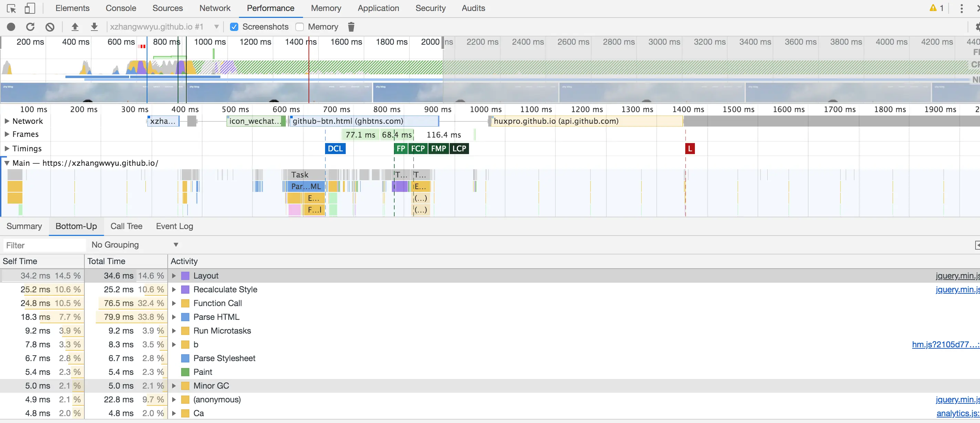Switch to the Call Tree tab
980x423 pixels.
click(126, 226)
